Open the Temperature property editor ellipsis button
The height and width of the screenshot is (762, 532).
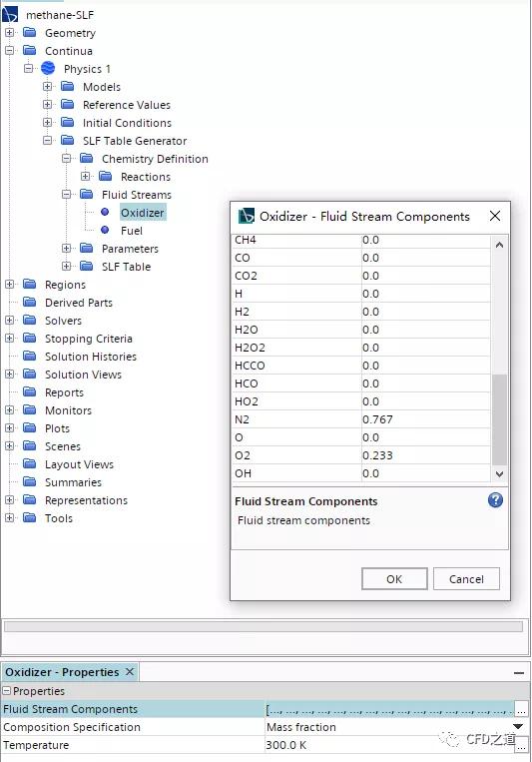pyautogui.click(x=521, y=745)
